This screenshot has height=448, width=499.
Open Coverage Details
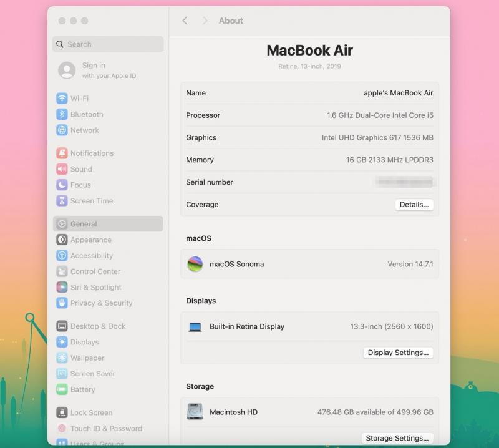click(x=414, y=205)
